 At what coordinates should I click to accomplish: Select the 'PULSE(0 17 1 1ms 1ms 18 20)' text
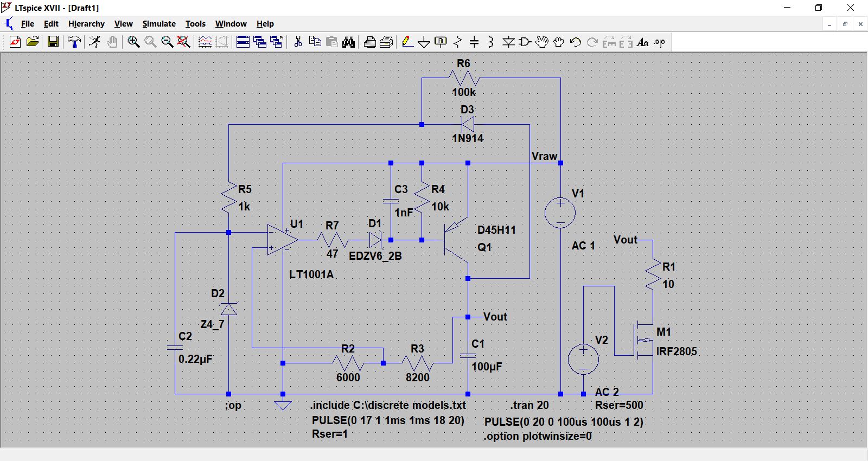(x=388, y=420)
